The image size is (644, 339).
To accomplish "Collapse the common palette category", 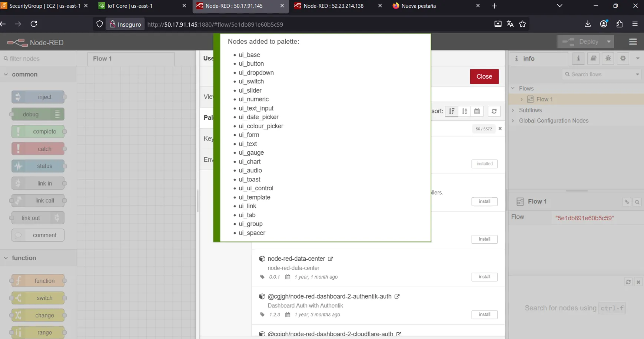I will pyautogui.click(x=6, y=75).
